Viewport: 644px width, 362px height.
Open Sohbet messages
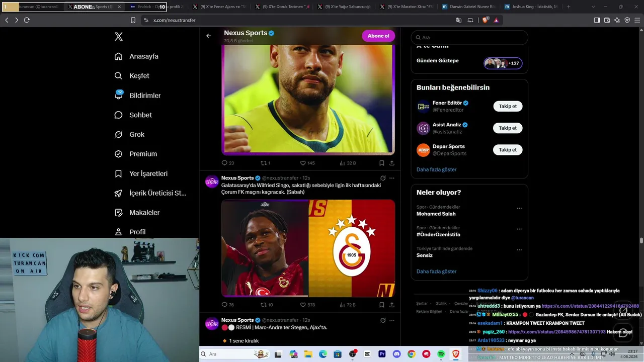[133, 115]
